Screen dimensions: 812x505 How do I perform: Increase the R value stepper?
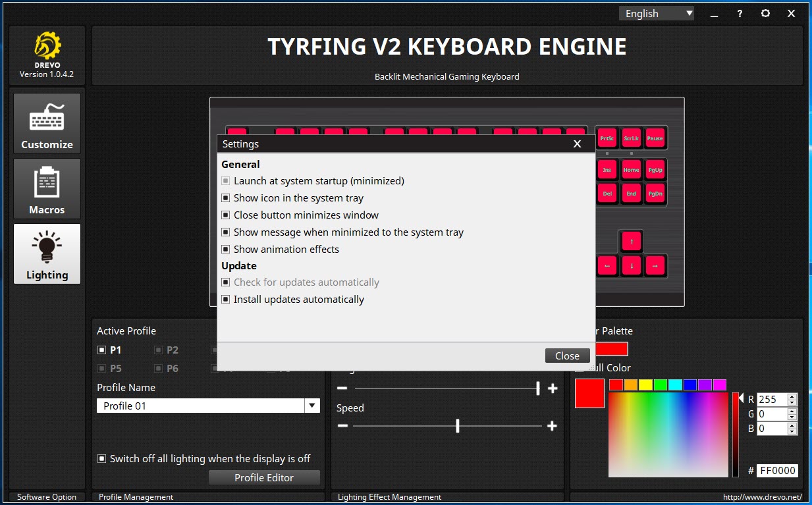tap(792, 396)
